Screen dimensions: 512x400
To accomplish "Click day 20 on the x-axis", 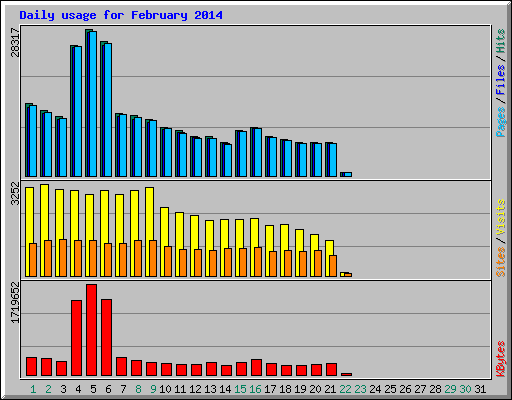I will pos(315,389).
